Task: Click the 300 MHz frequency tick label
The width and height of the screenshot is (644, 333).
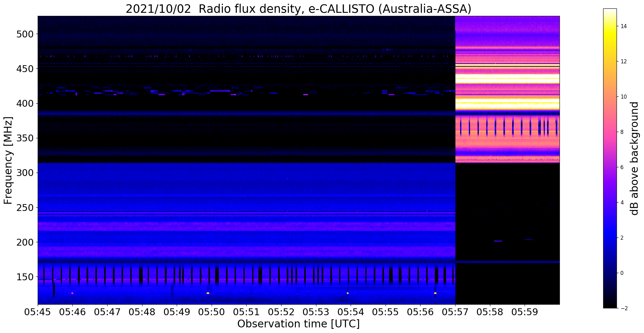Action: tap(25, 173)
